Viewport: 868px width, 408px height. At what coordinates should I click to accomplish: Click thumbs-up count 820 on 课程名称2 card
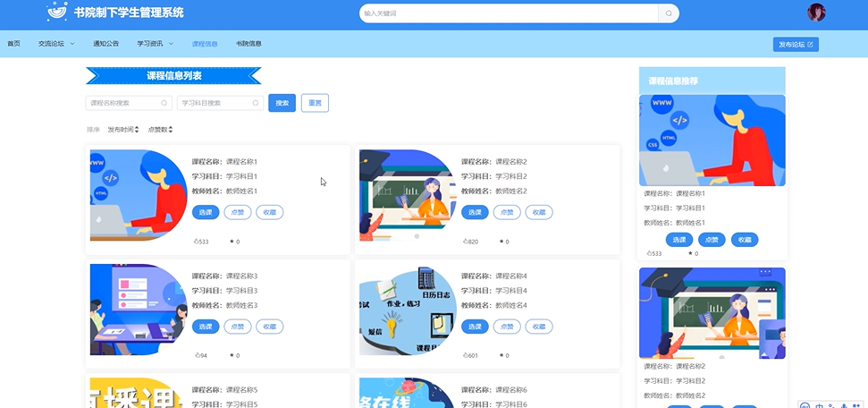coord(470,242)
